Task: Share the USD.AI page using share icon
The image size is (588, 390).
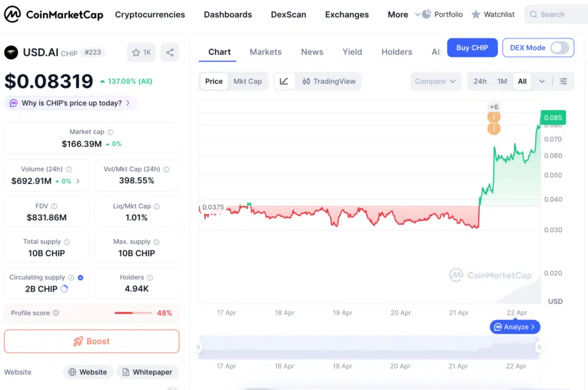Action: [169, 52]
